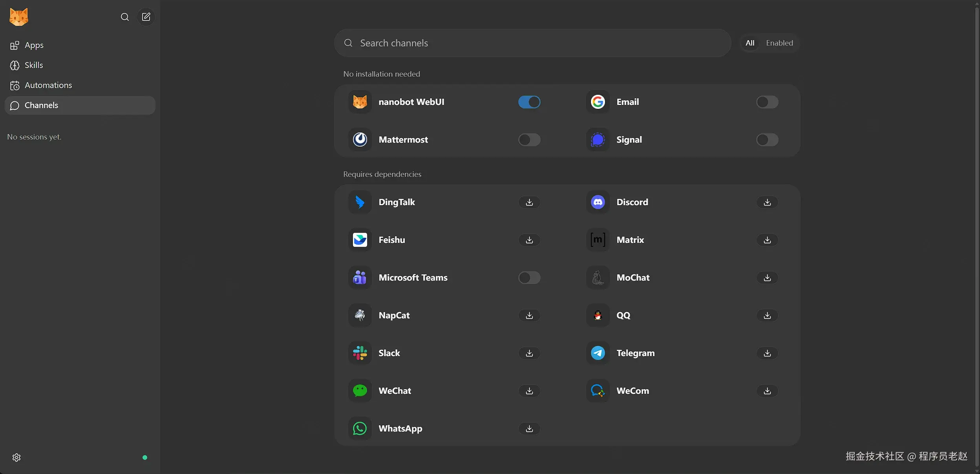Click the Signal logo icon

click(598, 140)
